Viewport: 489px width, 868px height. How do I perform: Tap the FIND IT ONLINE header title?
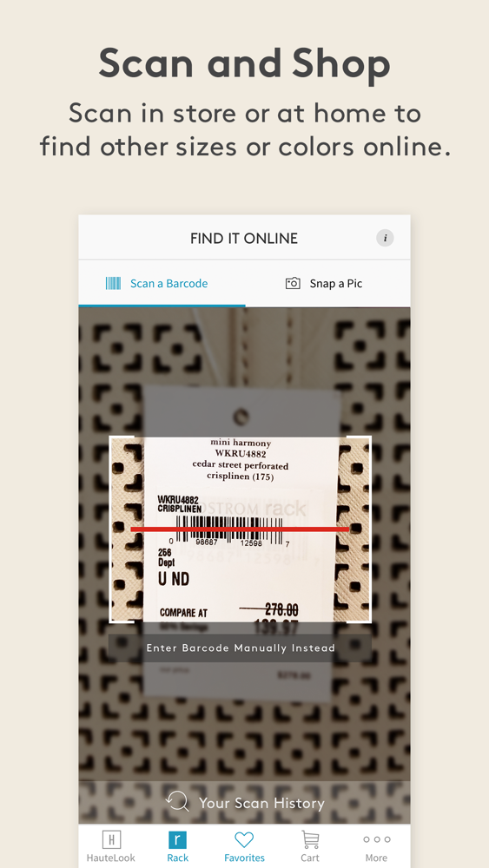point(244,239)
